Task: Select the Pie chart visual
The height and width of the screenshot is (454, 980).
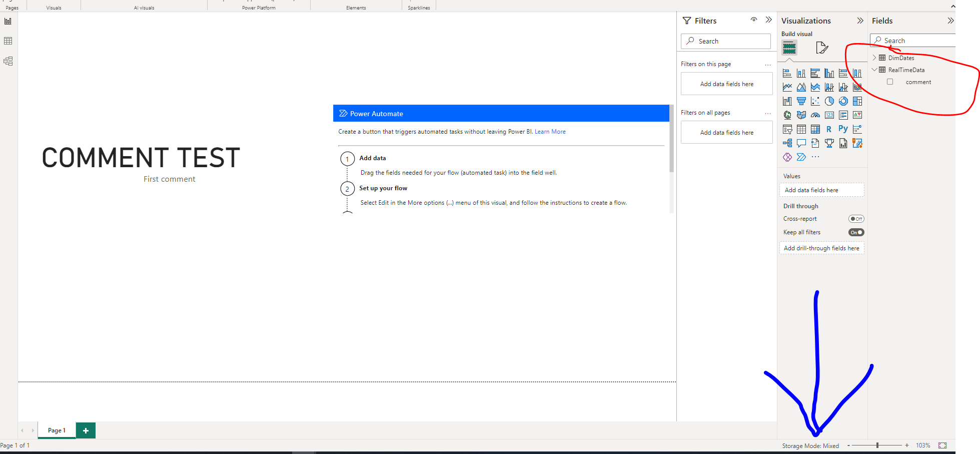Action: (829, 101)
